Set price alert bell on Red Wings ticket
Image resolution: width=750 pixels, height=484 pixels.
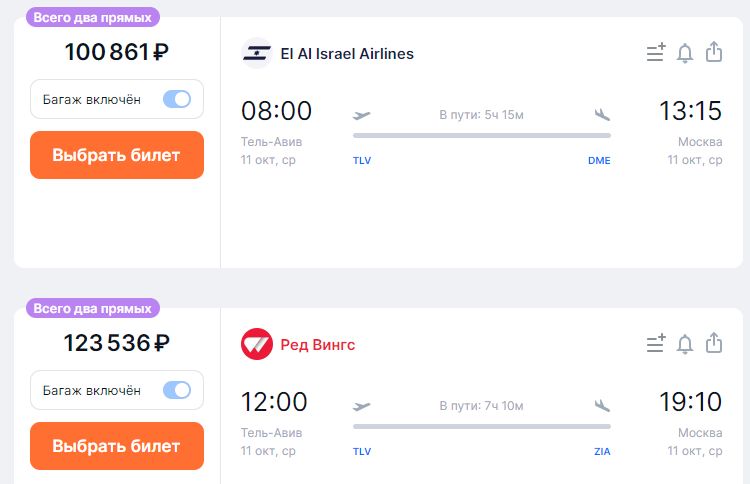coord(685,344)
